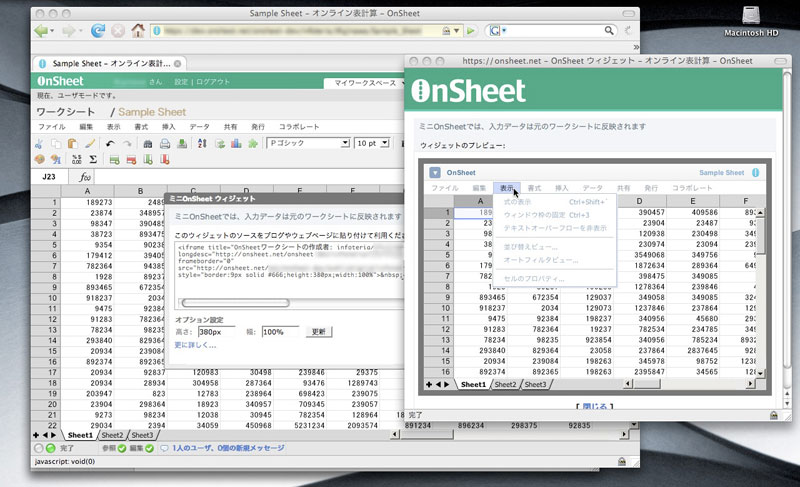This screenshot has height=487, width=800.
Task: Click the delete column icon (red)
Action: [165, 160]
